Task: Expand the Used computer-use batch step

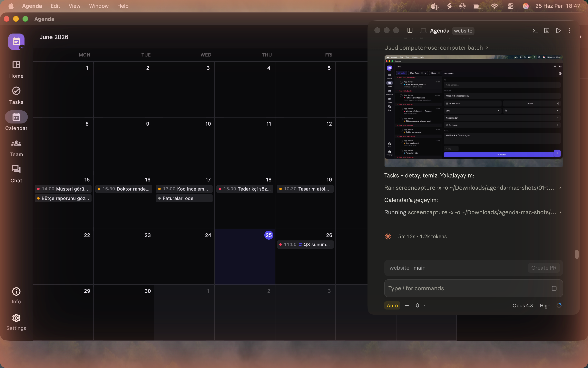Action: (x=436, y=48)
